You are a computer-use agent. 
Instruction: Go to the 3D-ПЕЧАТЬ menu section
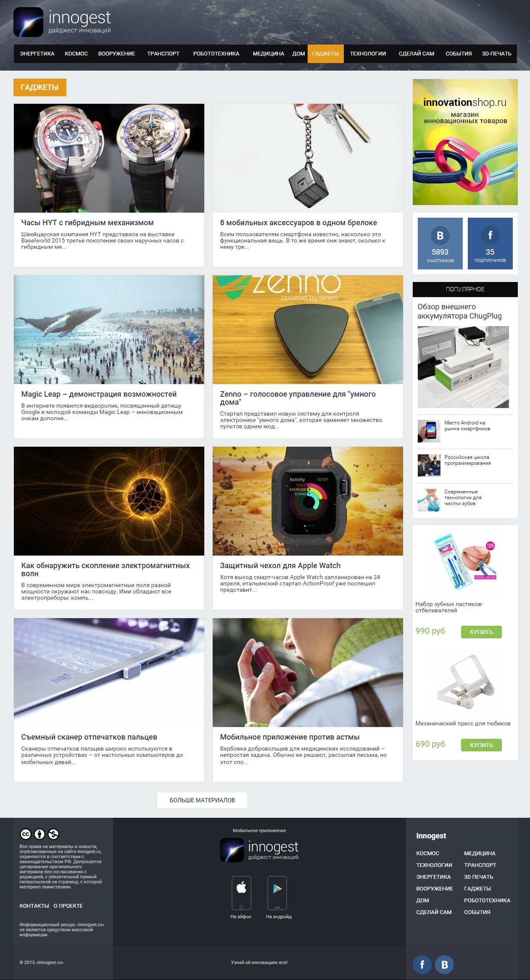(x=496, y=54)
